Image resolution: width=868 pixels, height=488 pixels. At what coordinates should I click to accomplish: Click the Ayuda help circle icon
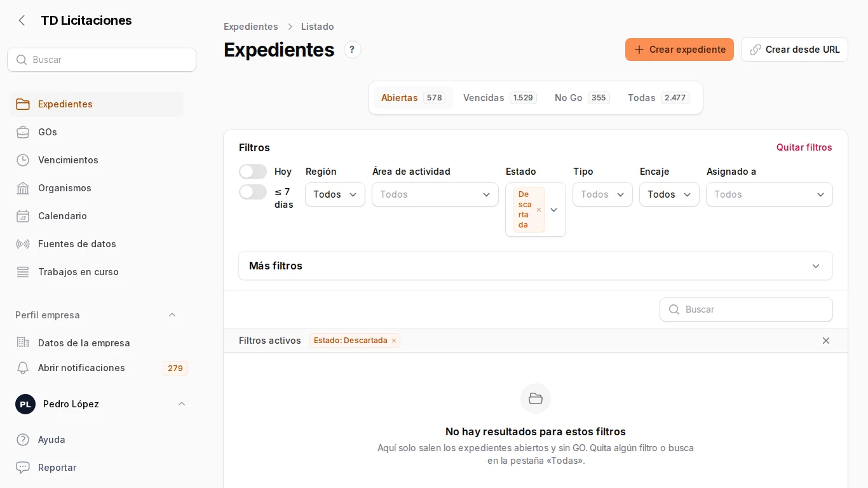pyautogui.click(x=23, y=440)
